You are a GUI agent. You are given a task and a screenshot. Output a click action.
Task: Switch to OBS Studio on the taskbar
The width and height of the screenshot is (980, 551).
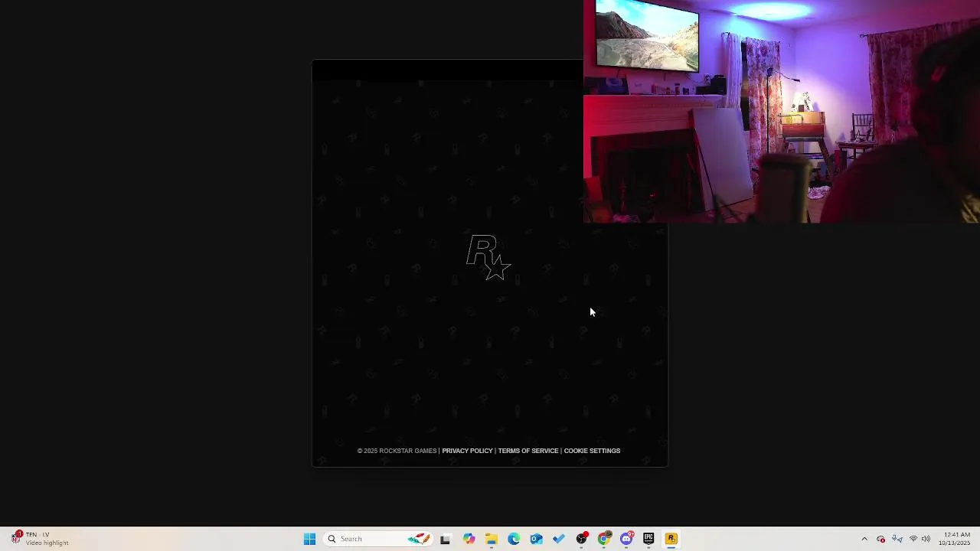point(582,539)
